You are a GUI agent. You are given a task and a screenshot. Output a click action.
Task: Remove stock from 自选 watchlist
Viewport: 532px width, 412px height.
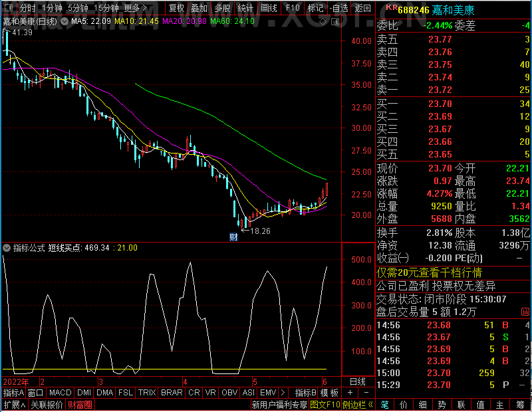(x=339, y=7)
